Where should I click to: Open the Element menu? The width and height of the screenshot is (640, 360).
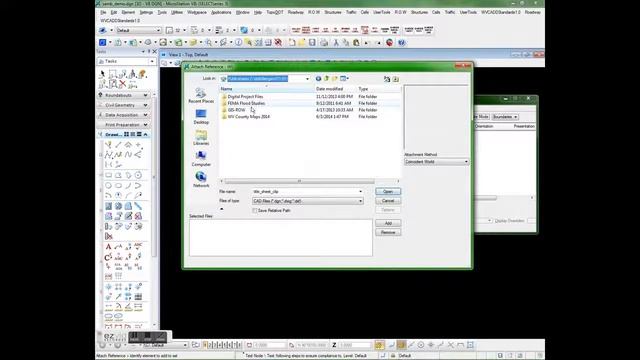click(128, 12)
